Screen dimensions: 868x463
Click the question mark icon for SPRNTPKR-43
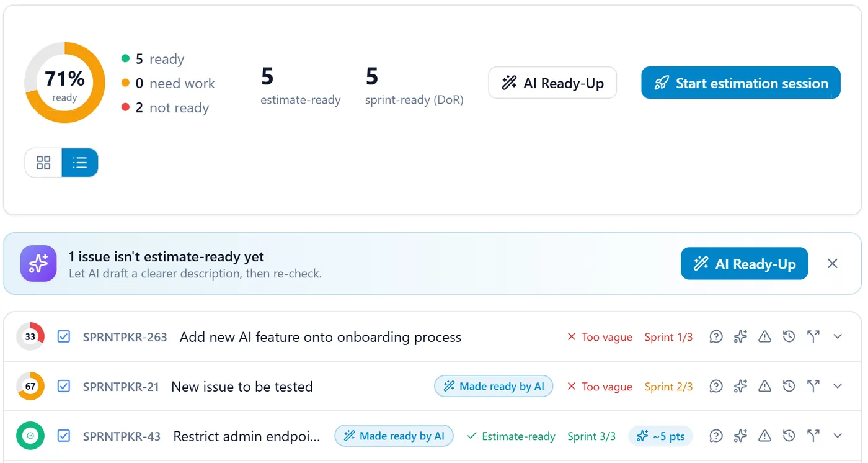point(716,436)
